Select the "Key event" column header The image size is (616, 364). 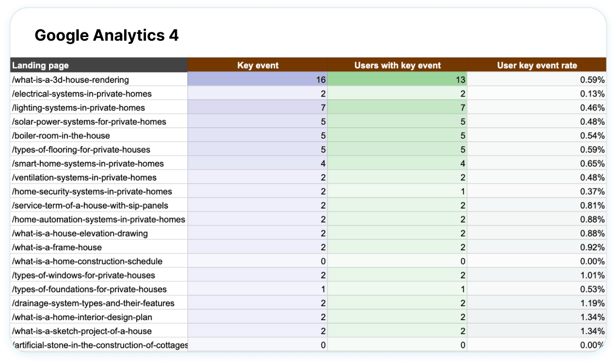click(x=258, y=65)
